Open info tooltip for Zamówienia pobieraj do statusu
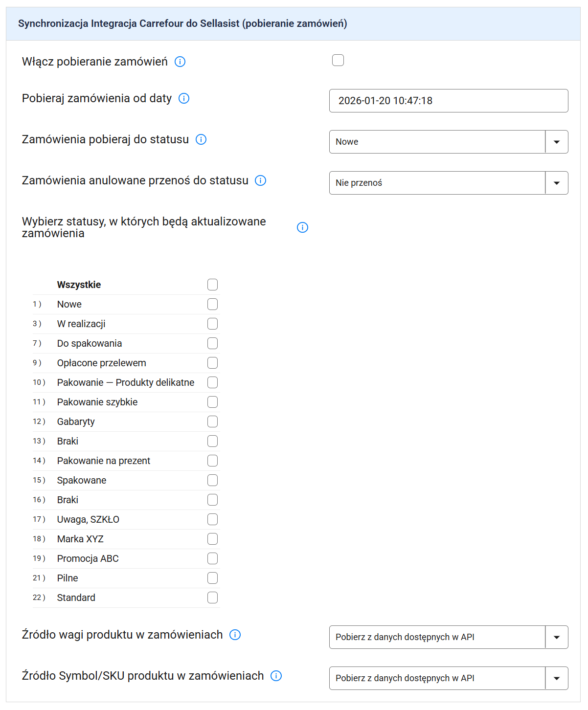 click(x=201, y=139)
